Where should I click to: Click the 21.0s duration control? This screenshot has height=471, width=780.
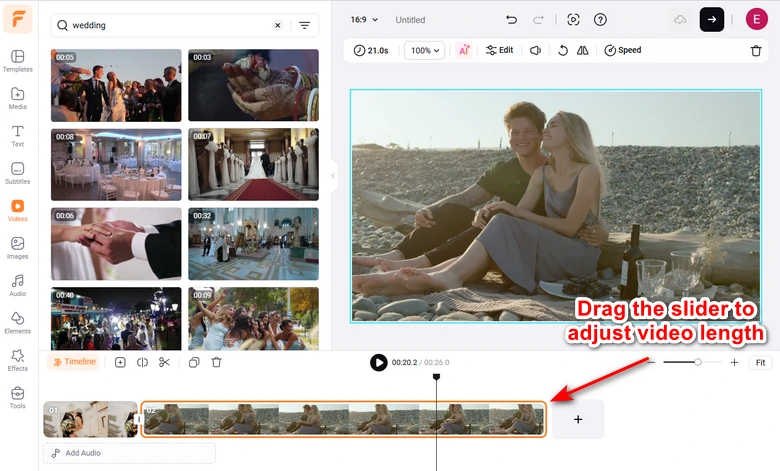[371, 50]
